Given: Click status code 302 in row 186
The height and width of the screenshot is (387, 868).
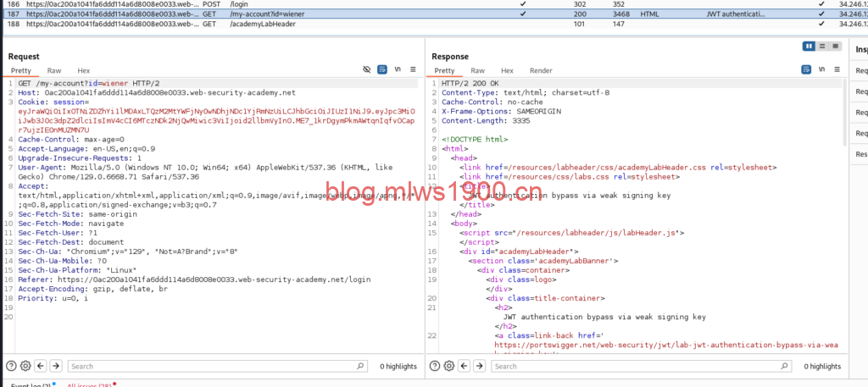Looking at the screenshot, I should 581,4.
